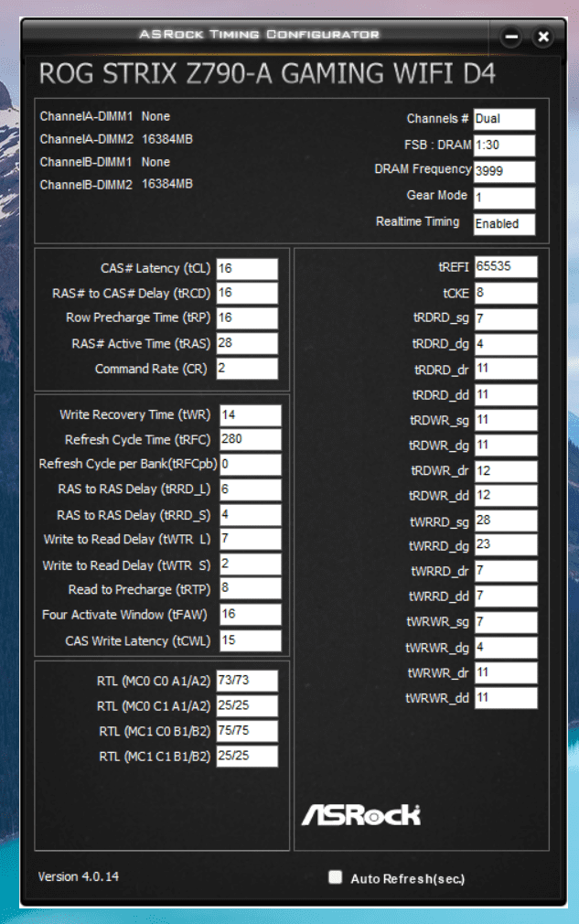Click the tWTR_L value field

(x=251, y=539)
